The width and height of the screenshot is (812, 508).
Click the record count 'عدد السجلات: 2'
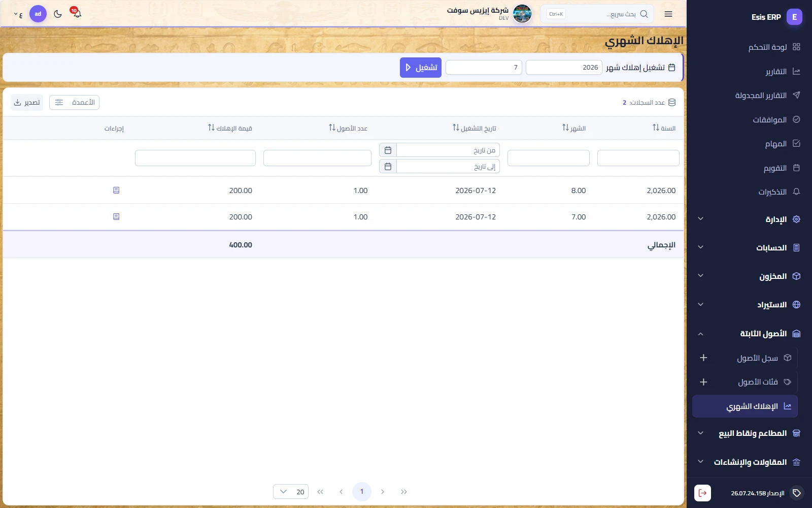coord(649,103)
